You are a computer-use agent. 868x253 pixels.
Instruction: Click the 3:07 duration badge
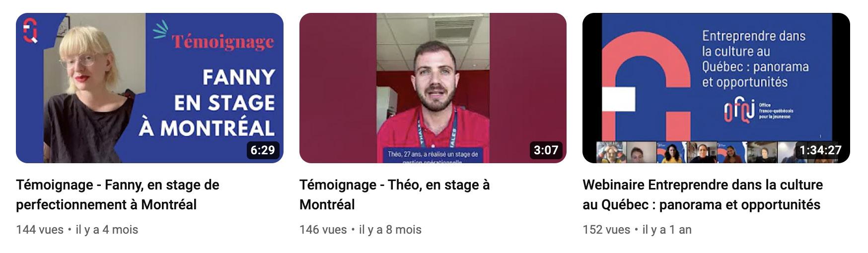(546, 150)
